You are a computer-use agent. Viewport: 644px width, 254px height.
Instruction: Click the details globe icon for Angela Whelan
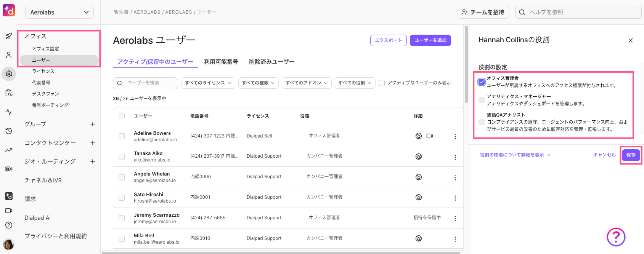click(x=419, y=177)
